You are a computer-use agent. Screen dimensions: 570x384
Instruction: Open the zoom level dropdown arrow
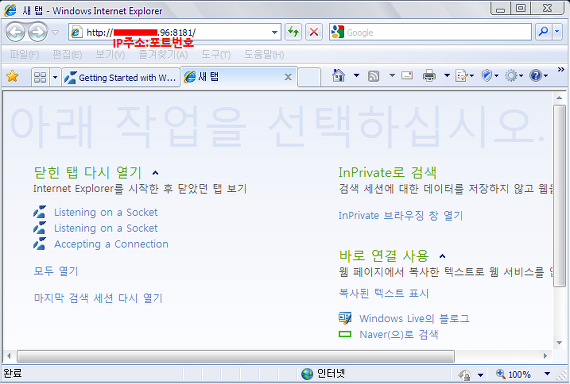[547, 373]
